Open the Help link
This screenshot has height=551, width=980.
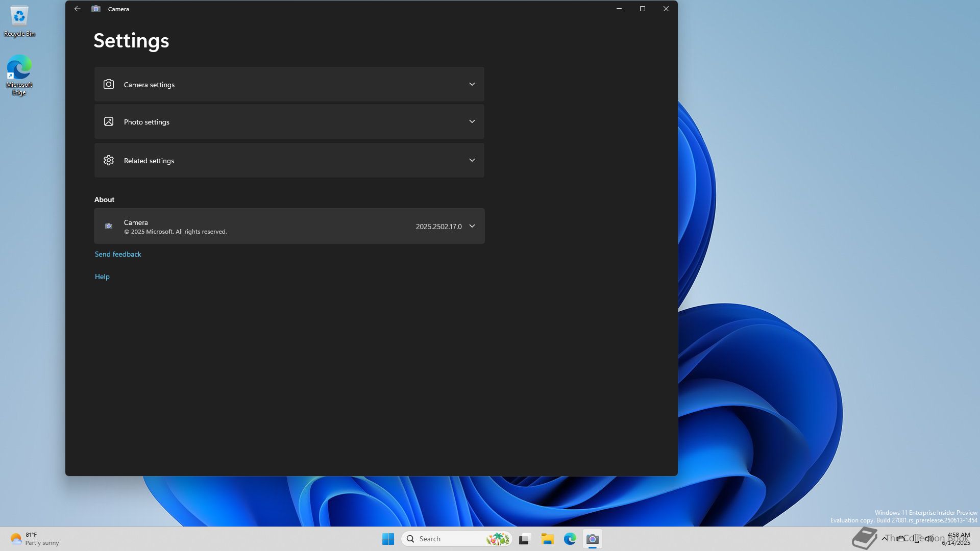tap(102, 277)
